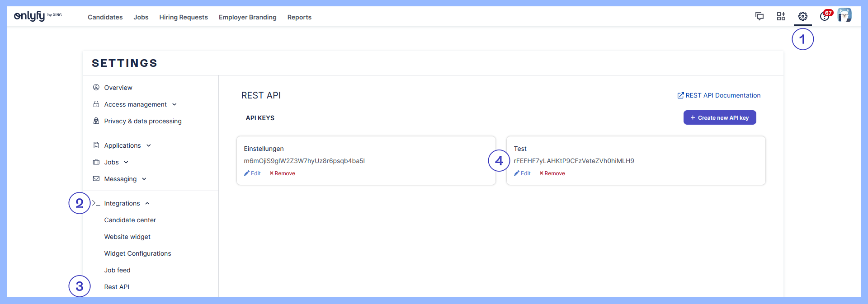Click Remove on the Einstellungen key
The image size is (868, 304).
pos(282,173)
